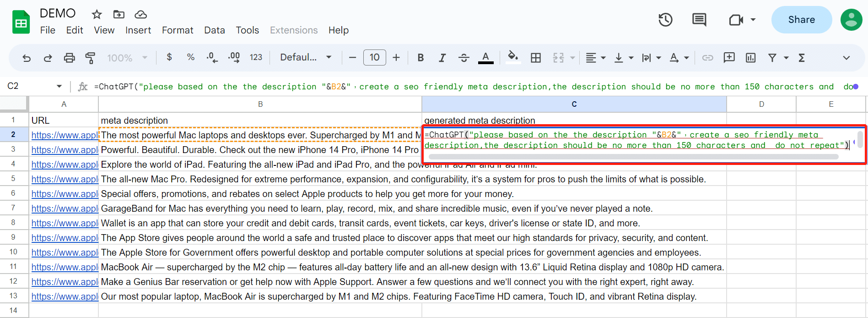Open the Format menu
Image resolution: width=868 pixels, height=318 pixels.
coord(178,30)
